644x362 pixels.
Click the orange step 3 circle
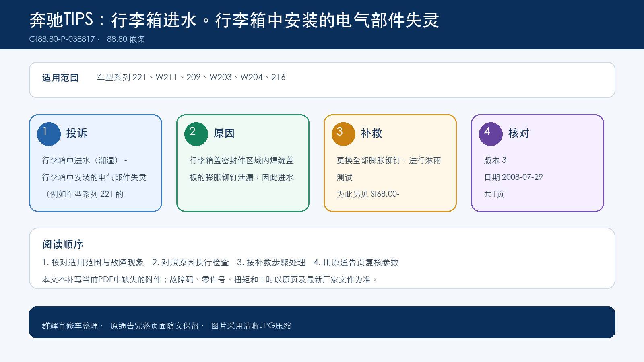(x=343, y=134)
